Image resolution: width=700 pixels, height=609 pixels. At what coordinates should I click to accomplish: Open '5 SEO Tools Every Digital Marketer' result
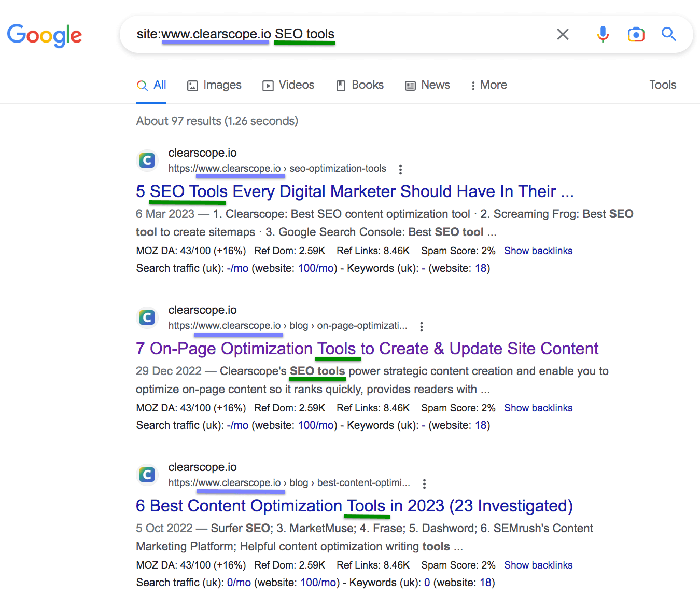click(x=355, y=191)
